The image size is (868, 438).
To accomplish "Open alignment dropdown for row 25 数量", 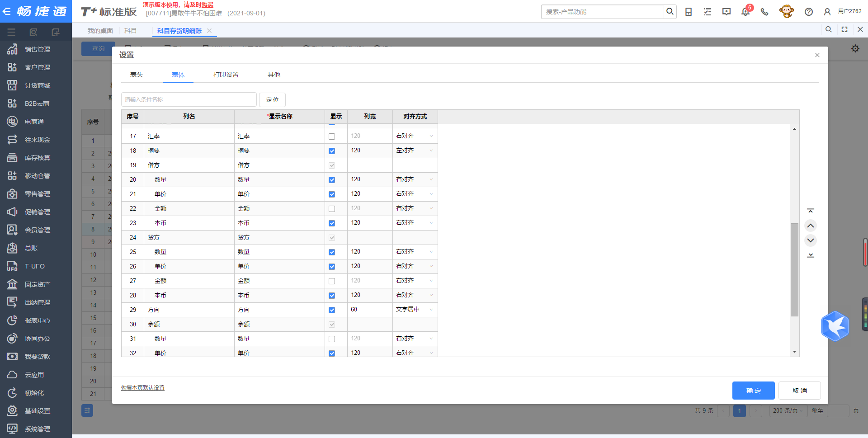I will click(x=415, y=252).
